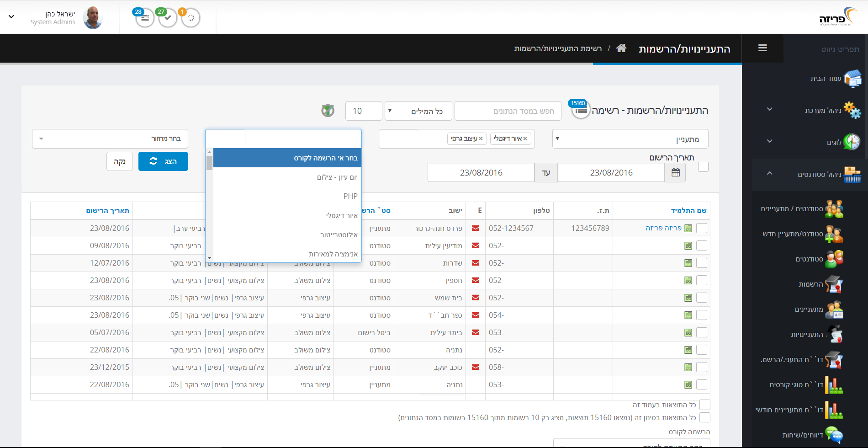The image size is (868, 448).
Task: Click the list icon with 15160 badge
Action: tap(581, 111)
